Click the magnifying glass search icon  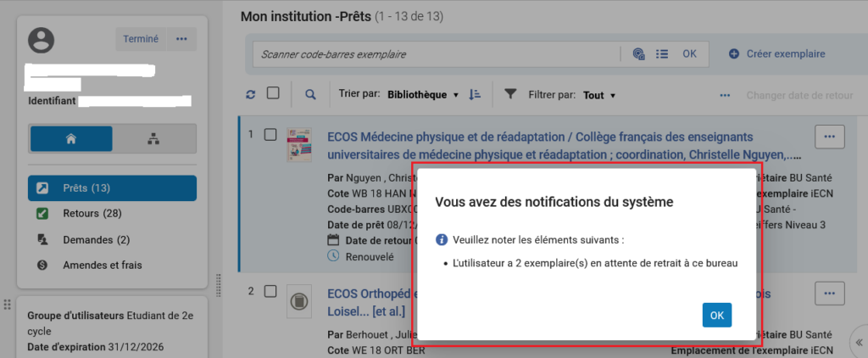tap(310, 95)
